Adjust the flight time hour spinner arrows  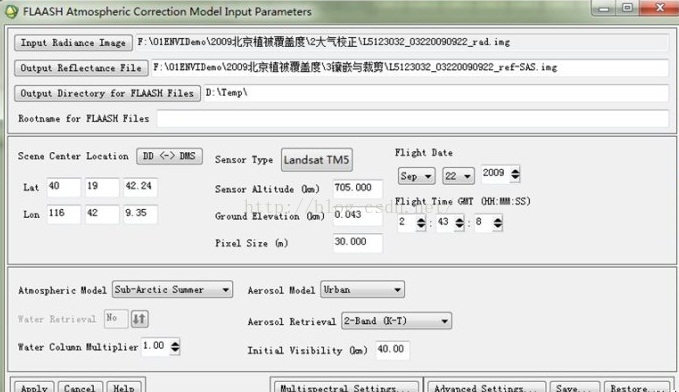(x=421, y=223)
